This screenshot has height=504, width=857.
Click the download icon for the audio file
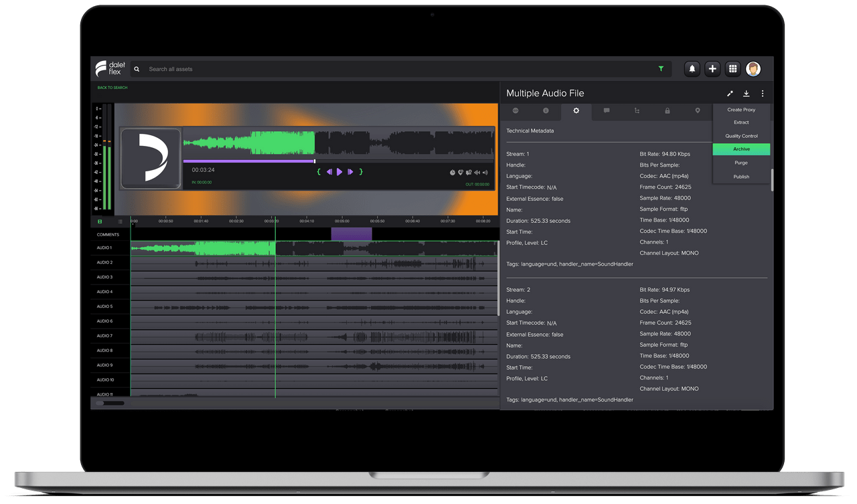point(747,94)
